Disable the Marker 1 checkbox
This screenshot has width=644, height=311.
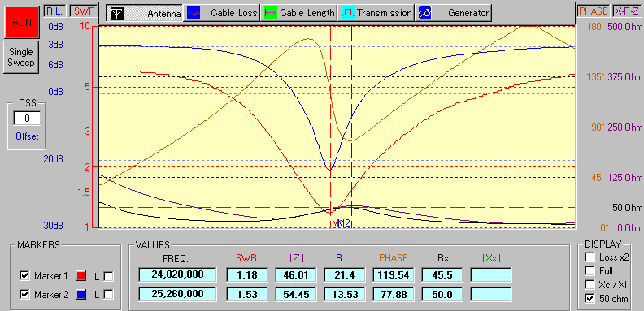tap(24, 277)
